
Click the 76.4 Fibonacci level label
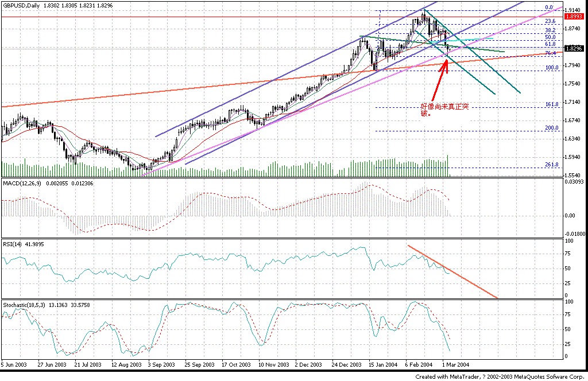click(x=550, y=53)
